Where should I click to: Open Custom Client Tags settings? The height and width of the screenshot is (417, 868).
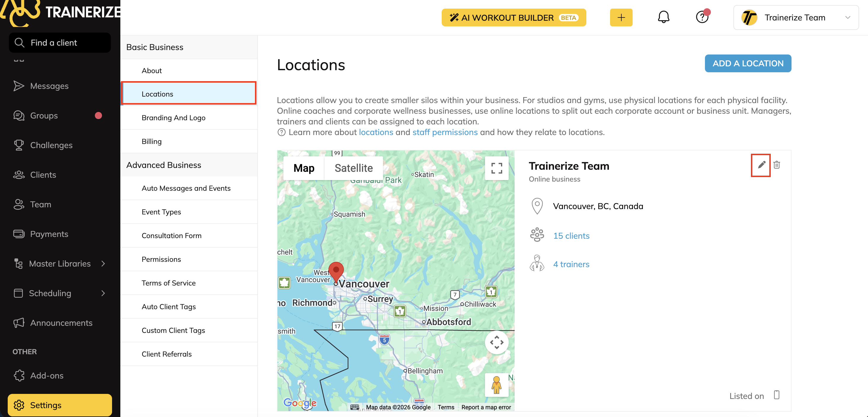pyautogui.click(x=189, y=331)
